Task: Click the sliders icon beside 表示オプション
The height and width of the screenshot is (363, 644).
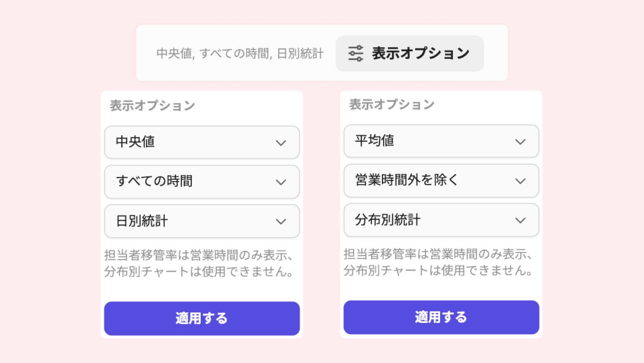Action: point(355,54)
